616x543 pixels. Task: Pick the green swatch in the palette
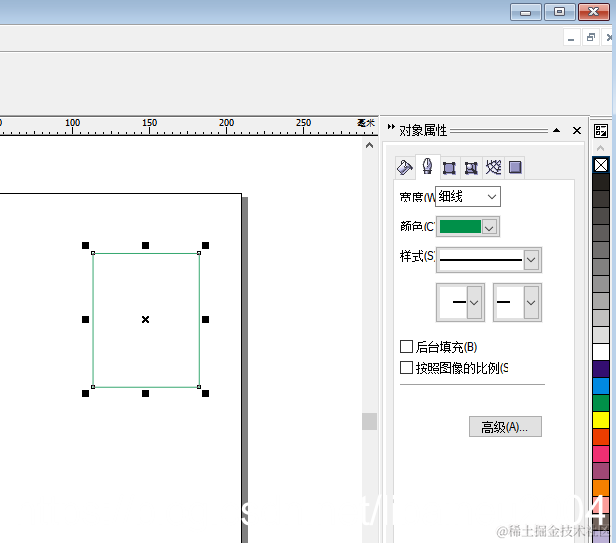[601, 403]
